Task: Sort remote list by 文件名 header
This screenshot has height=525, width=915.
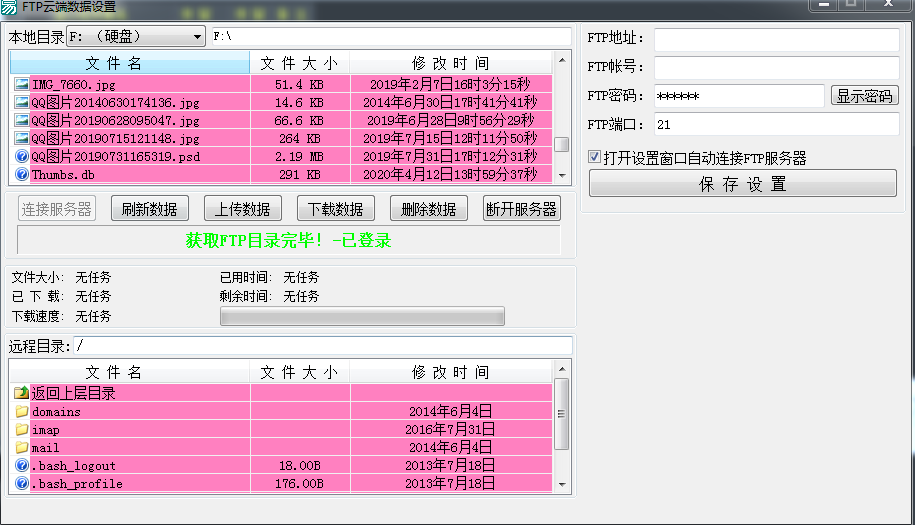Action: tap(130, 372)
